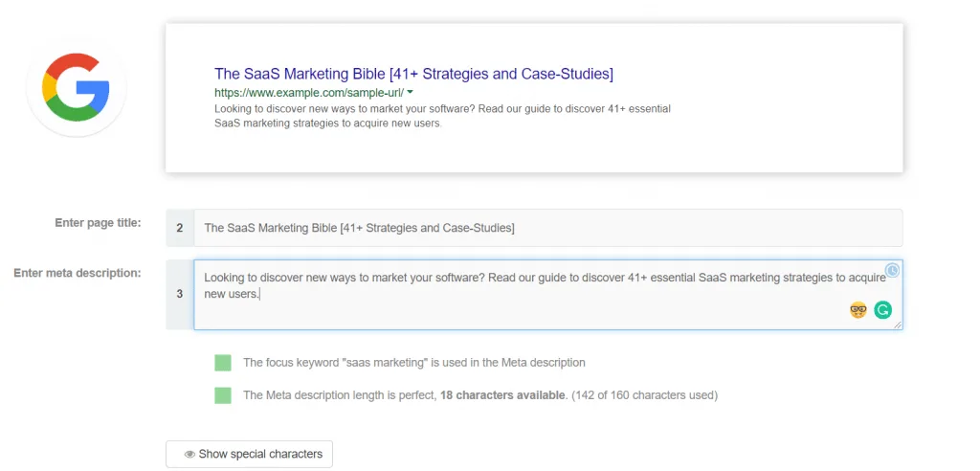Click the resize handle of meta description box
This screenshot has height=471, width=980.
click(x=898, y=325)
